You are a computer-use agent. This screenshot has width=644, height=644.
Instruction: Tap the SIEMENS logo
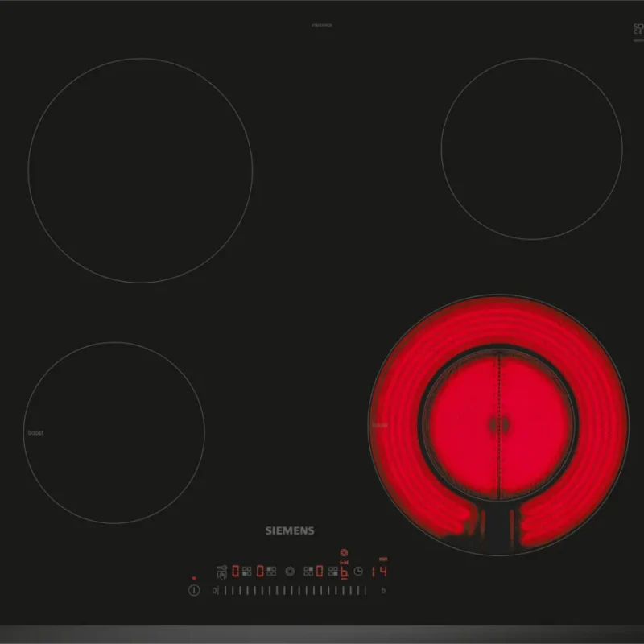[290, 530]
